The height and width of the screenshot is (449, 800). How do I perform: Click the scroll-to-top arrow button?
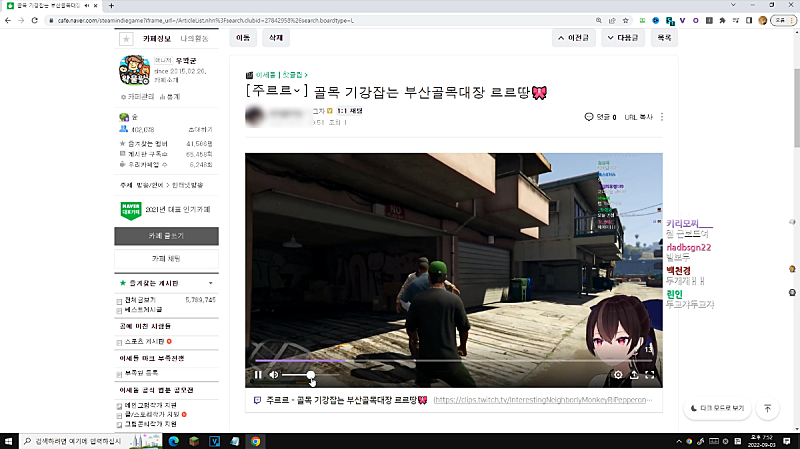coord(767,408)
